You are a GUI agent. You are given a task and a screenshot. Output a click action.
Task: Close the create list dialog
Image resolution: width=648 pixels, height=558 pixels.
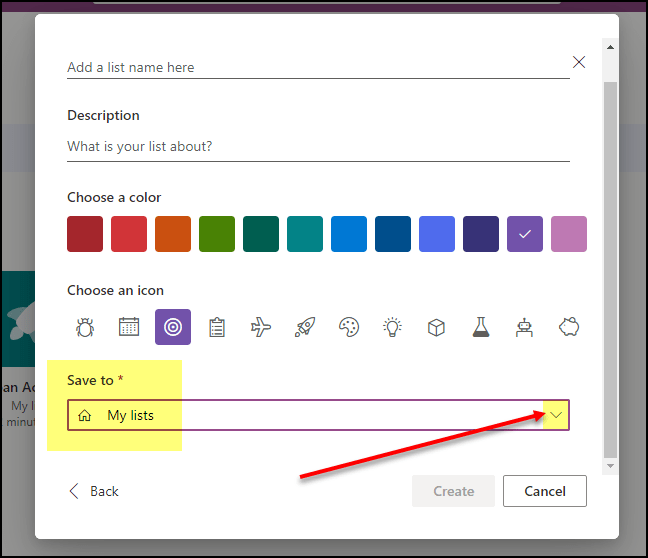tap(579, 62)
